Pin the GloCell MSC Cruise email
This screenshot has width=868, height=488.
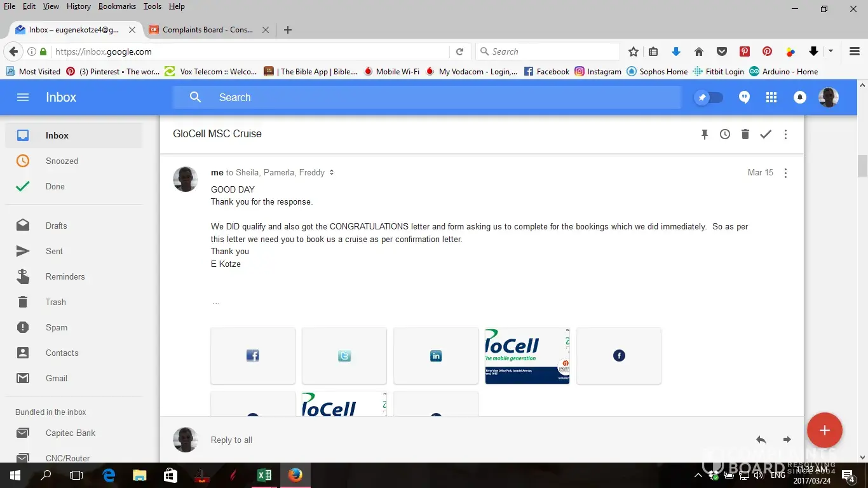704,134
